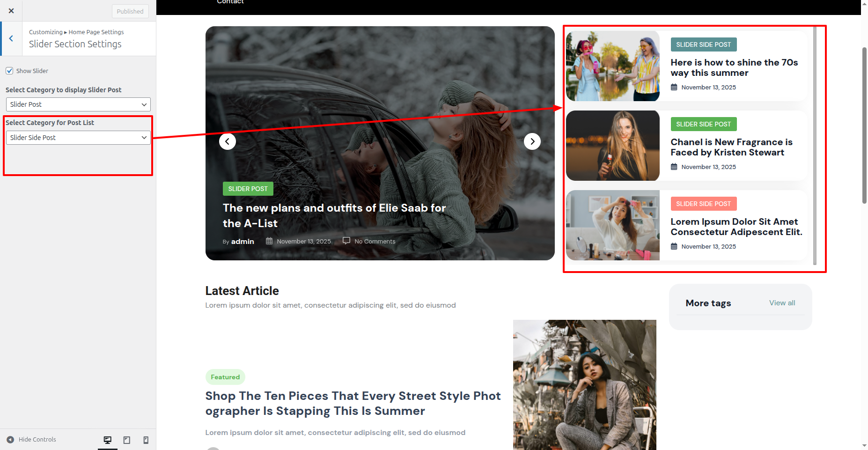This screenshot has width=868, height=450.
Task: Open the View all tags link
Action: [x=782, y=303]
